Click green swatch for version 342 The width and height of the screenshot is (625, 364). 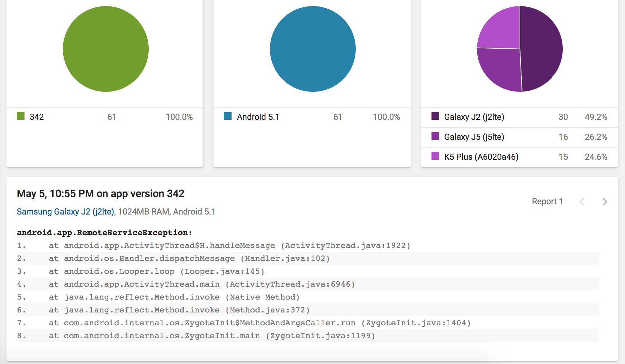click(21, 116)
